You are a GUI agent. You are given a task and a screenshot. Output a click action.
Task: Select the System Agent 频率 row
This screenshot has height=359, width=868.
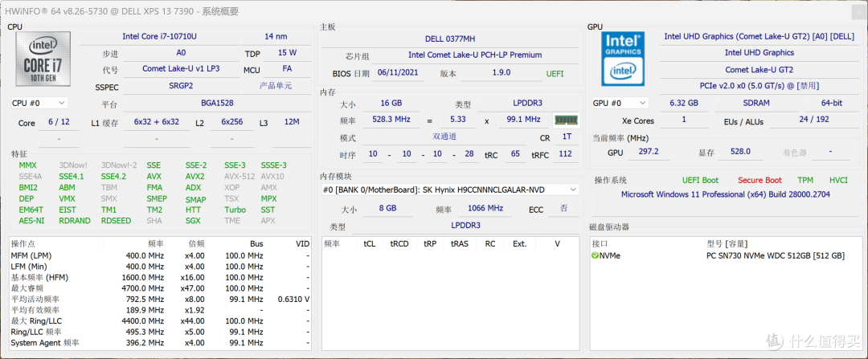pos(161,343)
